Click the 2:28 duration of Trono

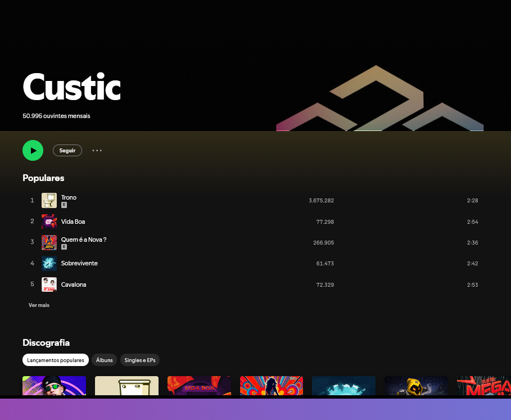point(473,200)
